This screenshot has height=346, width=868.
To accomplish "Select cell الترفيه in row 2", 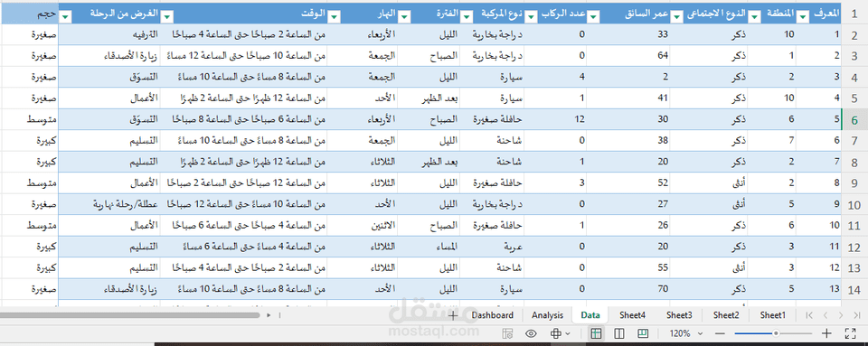I will (x=109, y=35).
